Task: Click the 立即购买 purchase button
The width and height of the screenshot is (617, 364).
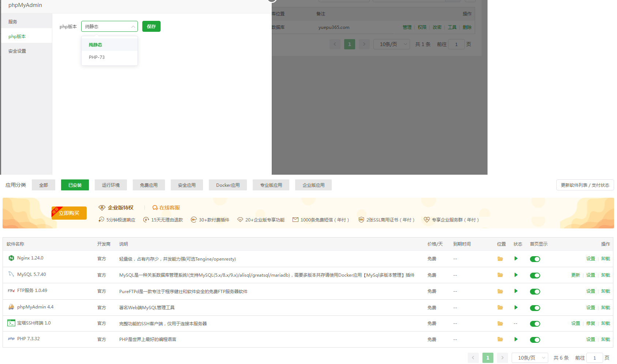Action: tap(69, 213)
